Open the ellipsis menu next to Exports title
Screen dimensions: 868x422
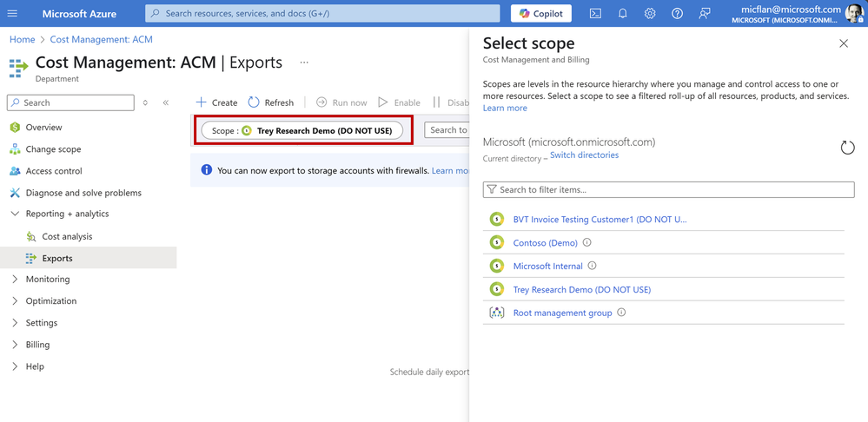[304, 63]
